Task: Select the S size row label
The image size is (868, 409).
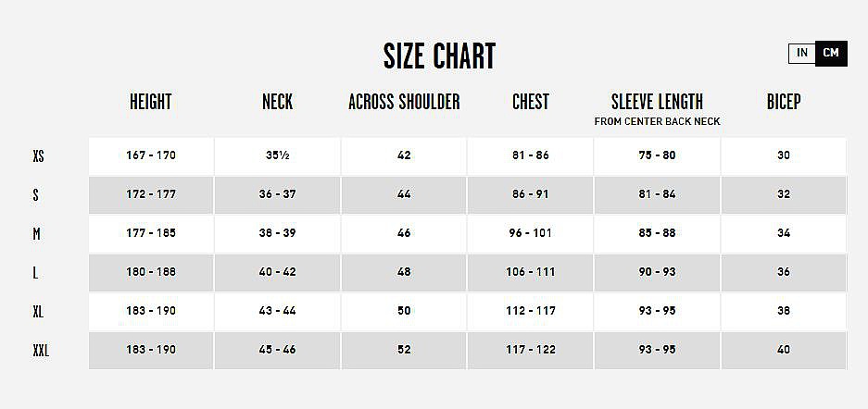Action: coord(36,195)
